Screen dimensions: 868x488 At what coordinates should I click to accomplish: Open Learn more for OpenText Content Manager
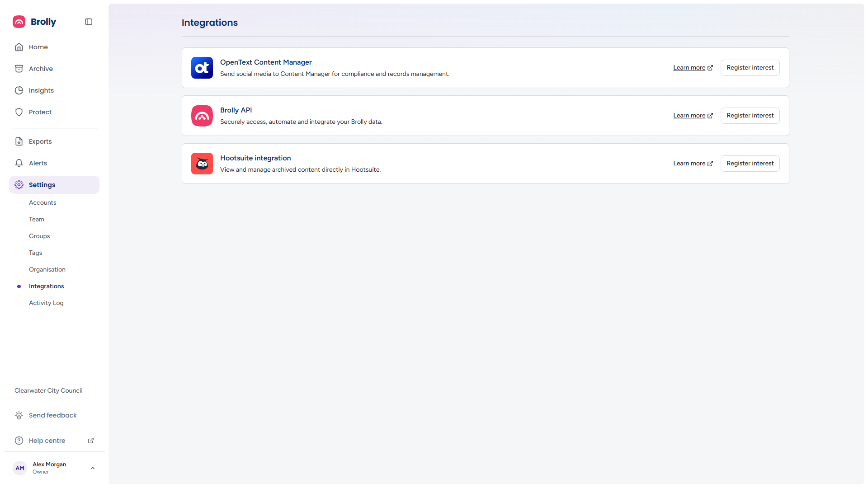693,68
